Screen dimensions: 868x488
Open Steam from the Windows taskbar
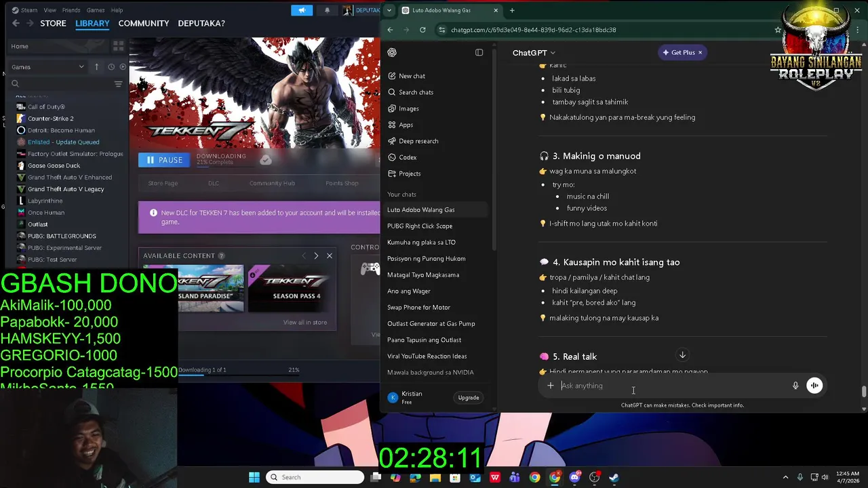point(614,477)
